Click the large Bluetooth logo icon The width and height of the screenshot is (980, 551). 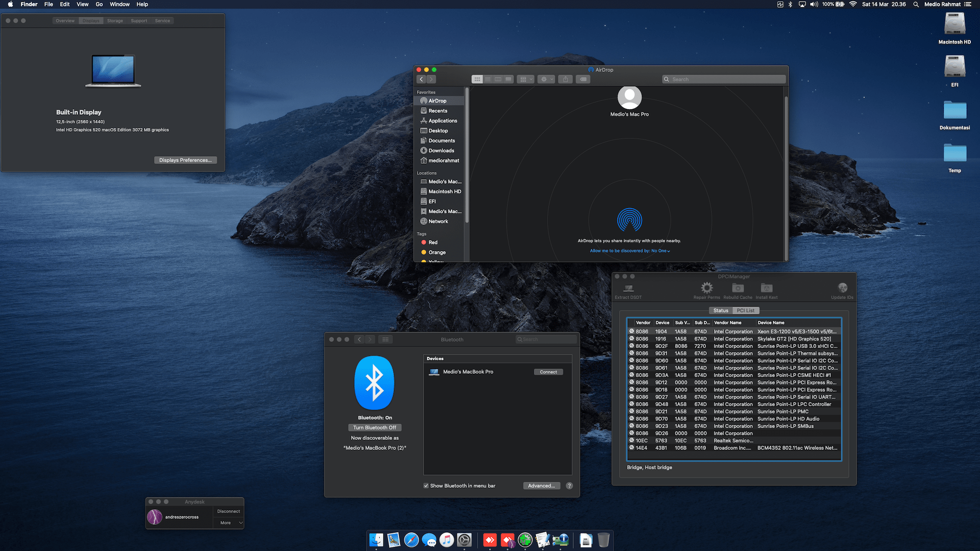(x=374, y=383)
